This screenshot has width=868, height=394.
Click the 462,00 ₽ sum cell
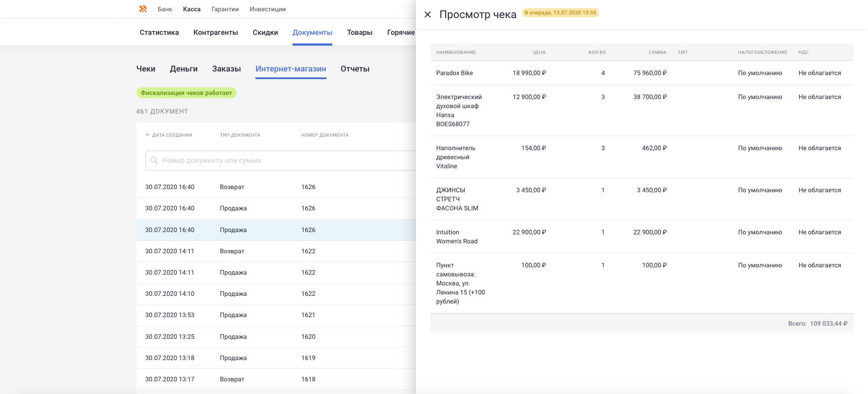(655, 148)
